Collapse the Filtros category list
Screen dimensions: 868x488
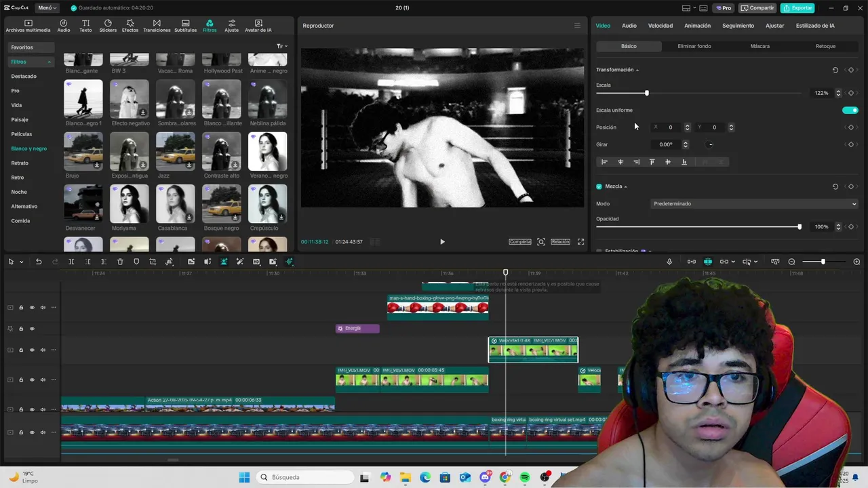[x=49, y=62]
